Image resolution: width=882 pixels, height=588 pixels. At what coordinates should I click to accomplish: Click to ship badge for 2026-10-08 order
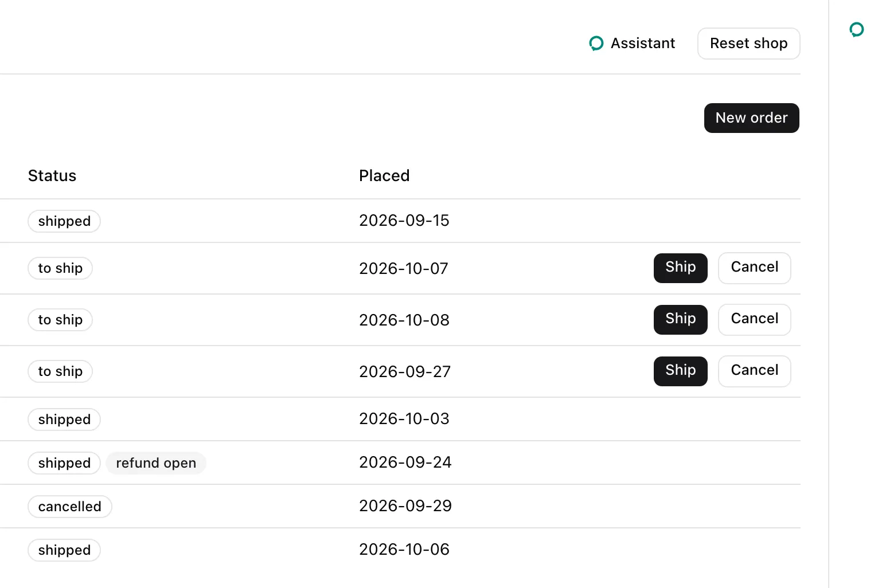pyautogui.click(x=60, y=320)
